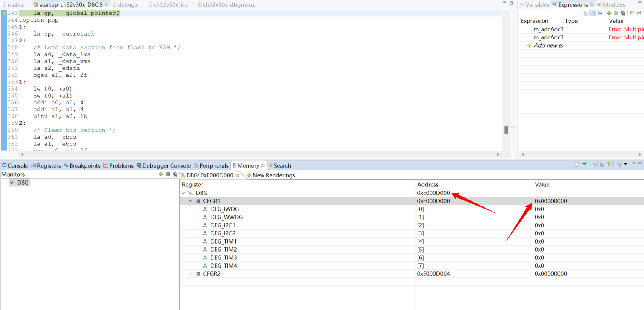Image resolution: width=644 pixels, height=310 pixels.
Task: Toggle Memory Monitors Pane icon
Action: click(602, 165)
